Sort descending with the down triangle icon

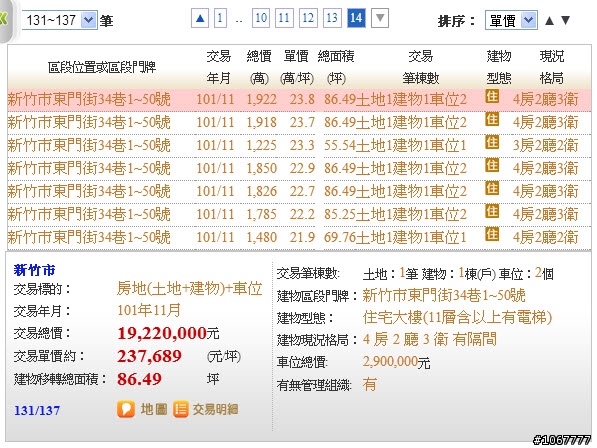tap(565, 21)
